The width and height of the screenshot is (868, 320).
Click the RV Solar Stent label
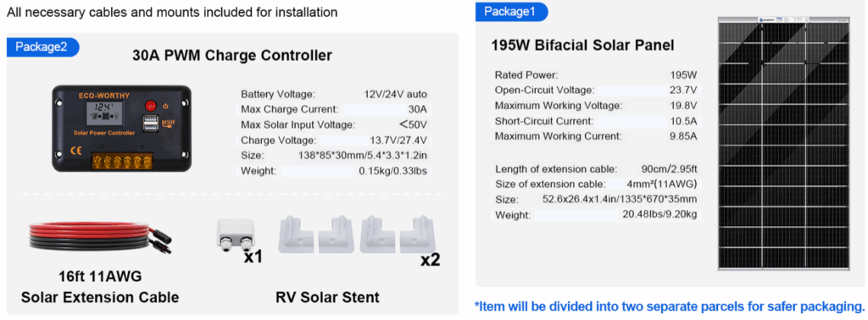coord(328,297)
